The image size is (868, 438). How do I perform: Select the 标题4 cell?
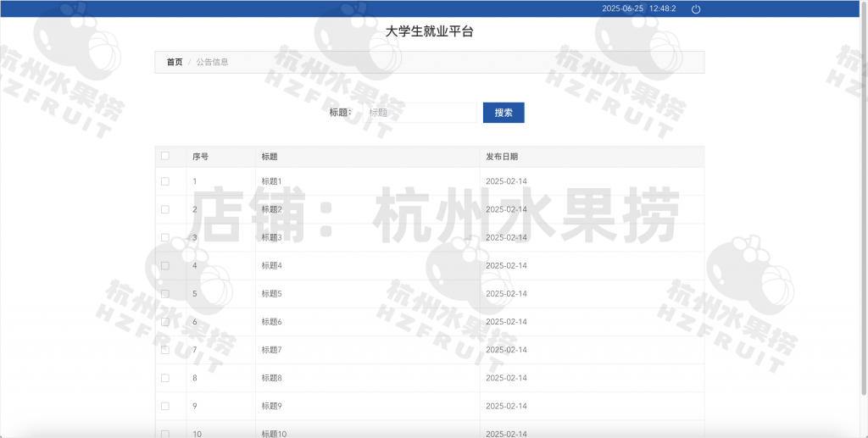(368, 265)
